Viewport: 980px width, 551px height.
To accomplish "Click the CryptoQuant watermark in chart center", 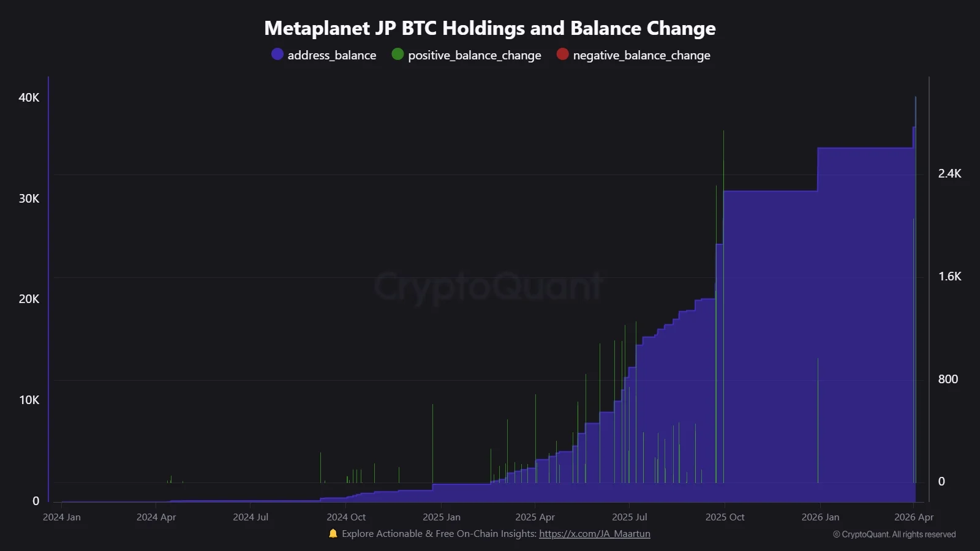I will (489, 286).
